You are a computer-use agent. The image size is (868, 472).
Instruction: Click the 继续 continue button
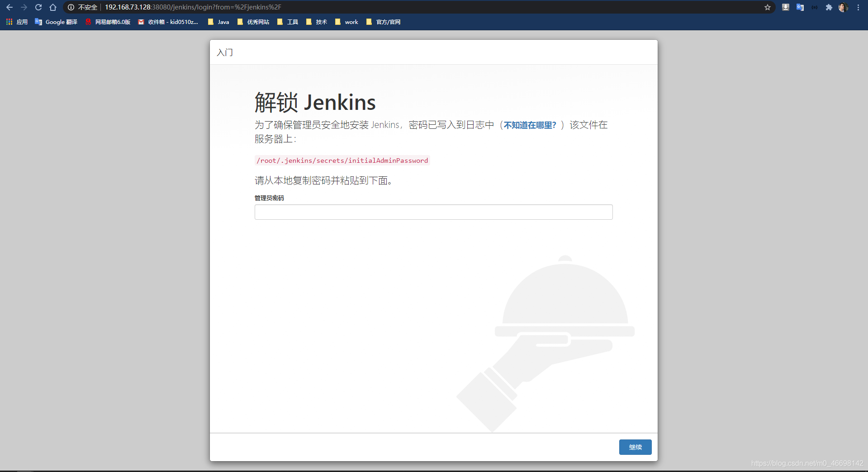tap(635, 447)
